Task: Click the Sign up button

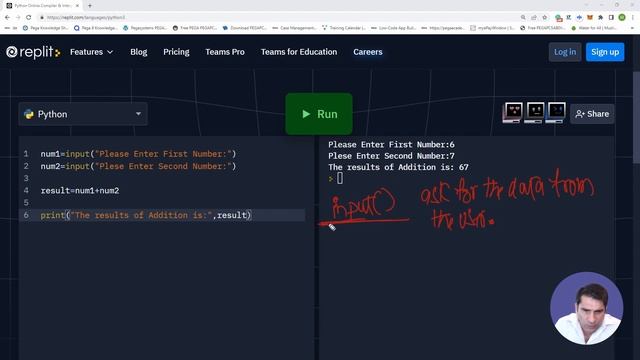Action: click(605, 52)
